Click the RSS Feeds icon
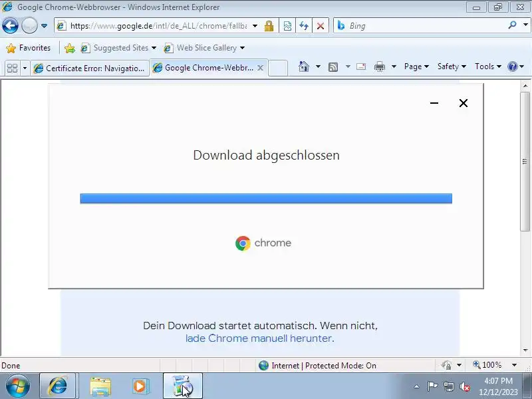This screenshot has width=532, height=399. point(333,67)
